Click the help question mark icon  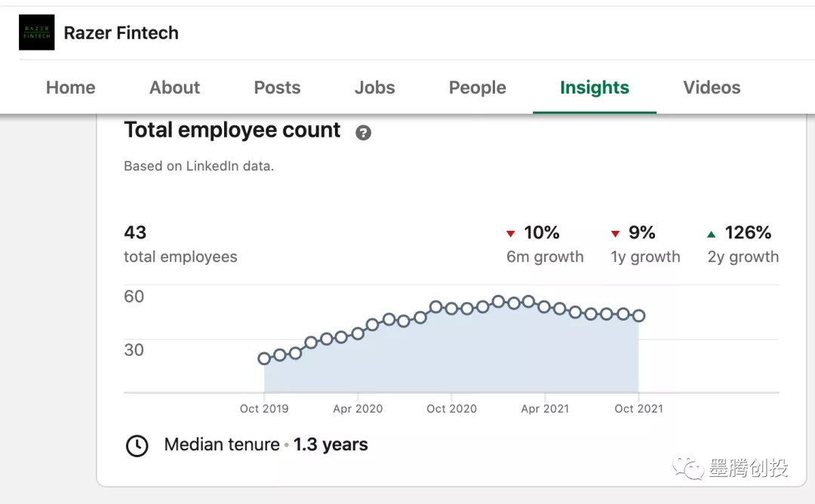pyautogui.click(x=363, y=133)
